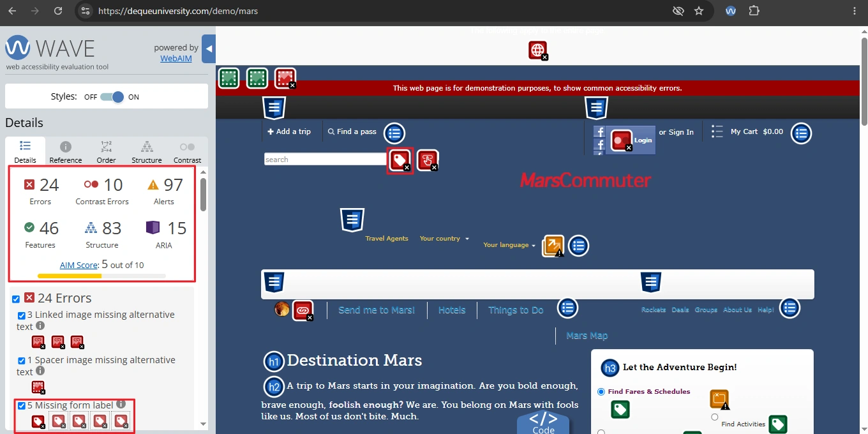Switch to the Structure tab
868x434 pixels.
pyautogui.click(x=147, y=152)
